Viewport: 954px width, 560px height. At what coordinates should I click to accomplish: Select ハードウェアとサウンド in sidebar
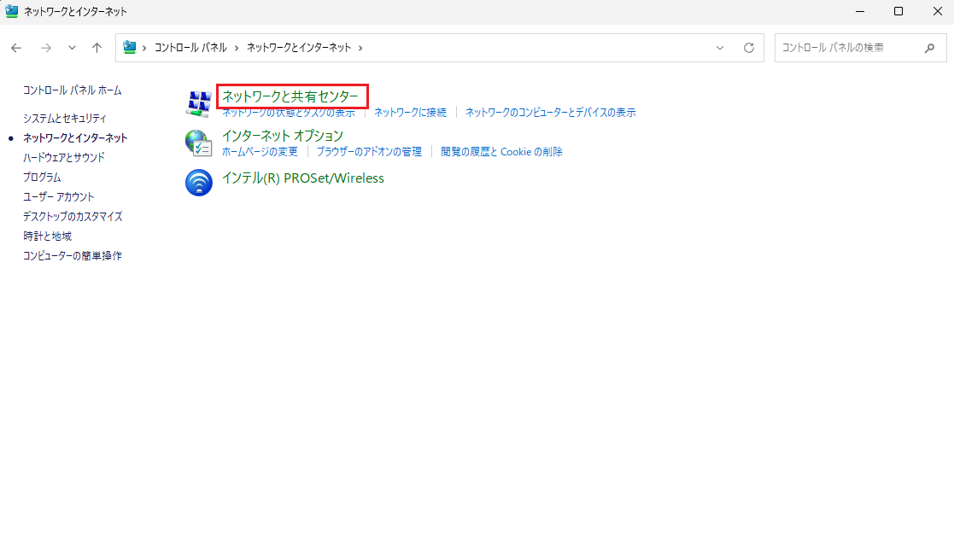(64, 157)
